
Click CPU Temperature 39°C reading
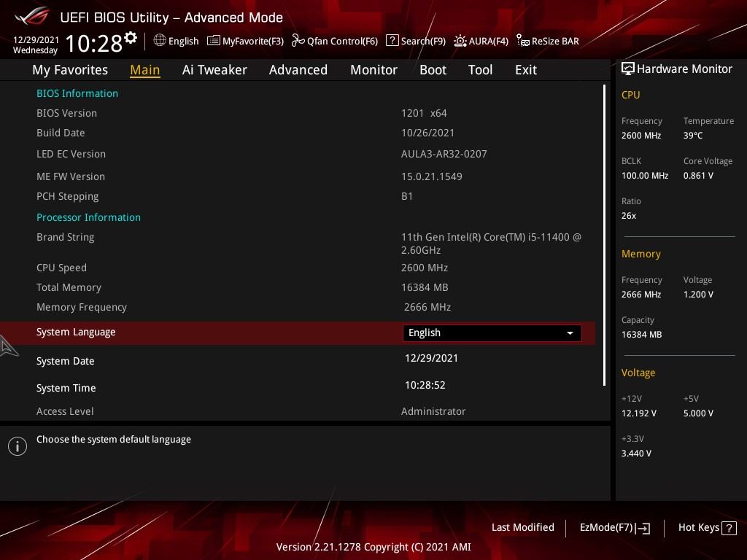coord(693,136)
